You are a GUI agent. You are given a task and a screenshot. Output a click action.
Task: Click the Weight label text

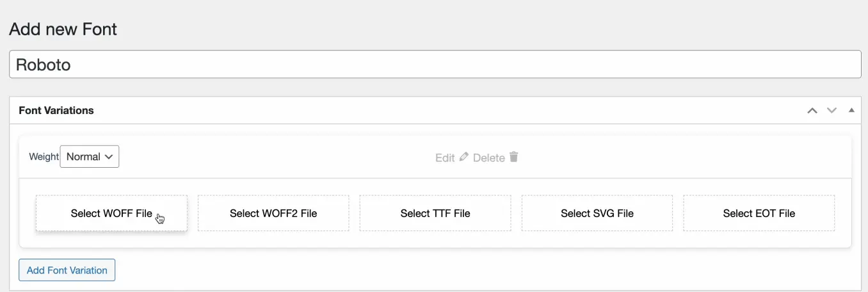(44, 157)
